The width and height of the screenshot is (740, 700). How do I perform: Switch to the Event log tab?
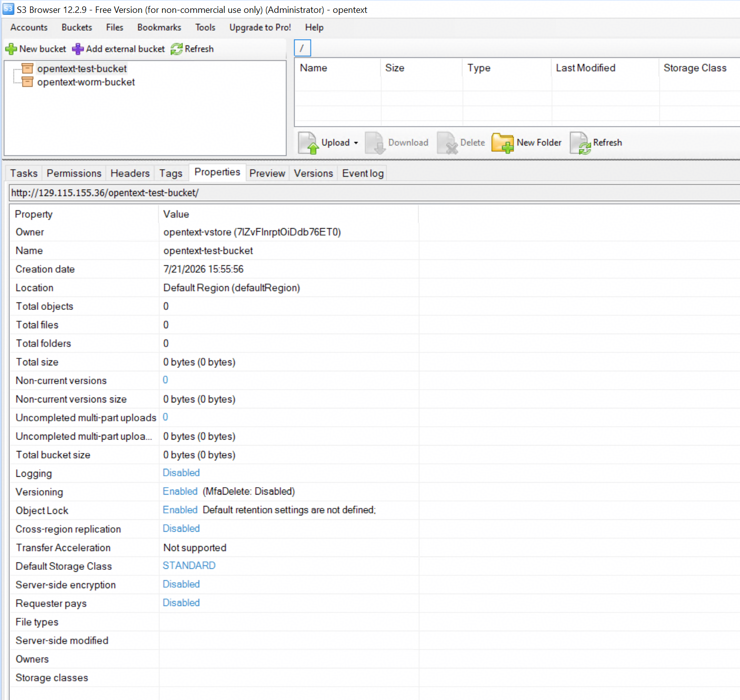coord(363,173)
